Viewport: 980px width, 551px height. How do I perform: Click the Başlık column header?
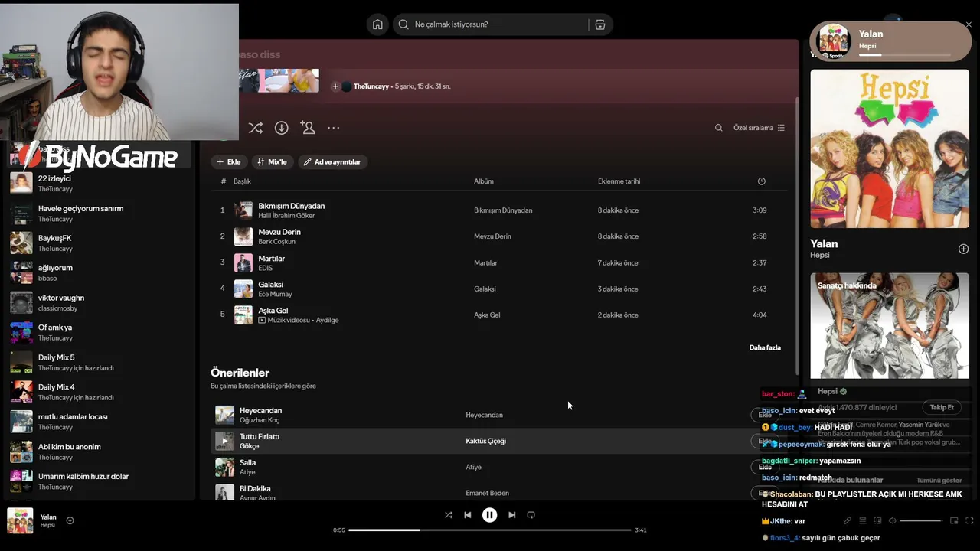point(242,181)
